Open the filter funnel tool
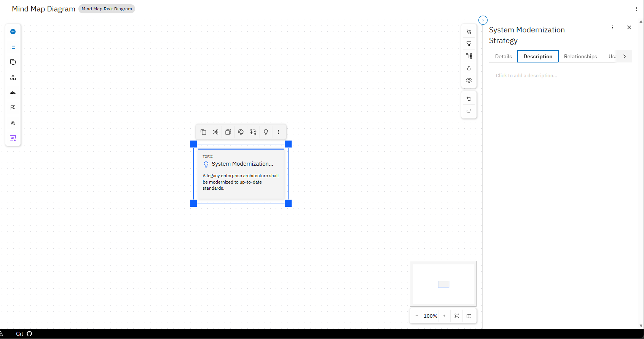Image resolution: width=644 pixels, height=339 pixels. (469, 44)
